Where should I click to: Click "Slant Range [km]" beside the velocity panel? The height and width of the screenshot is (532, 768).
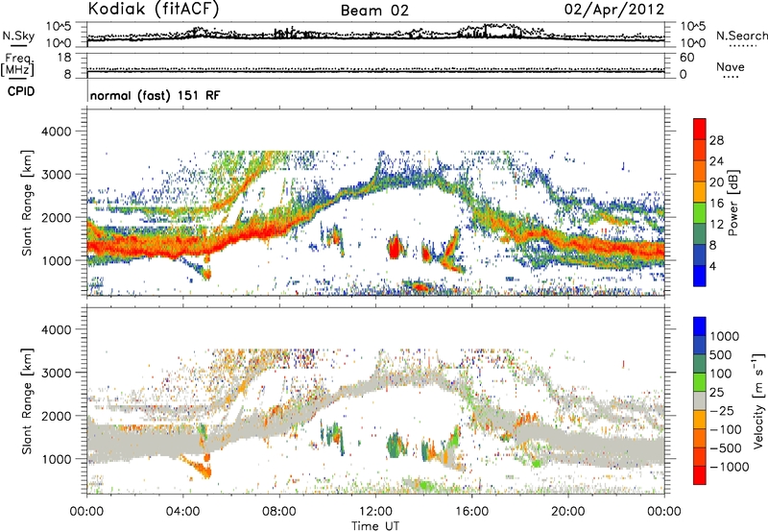28,401
